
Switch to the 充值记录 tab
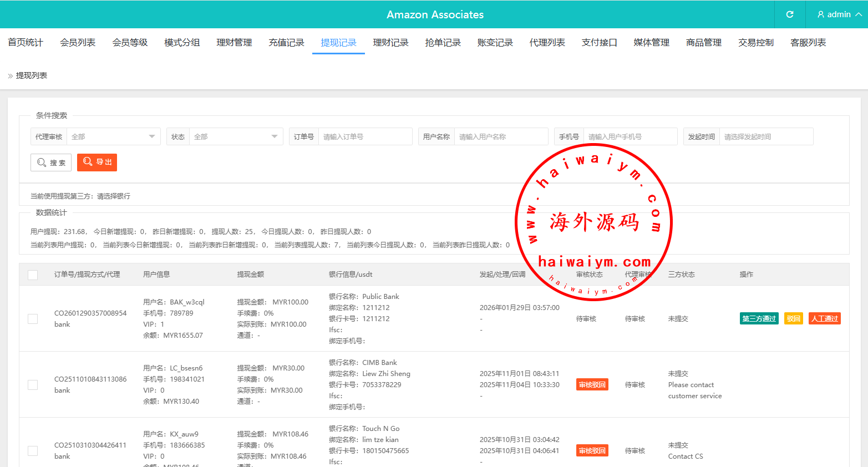point(286,43)
